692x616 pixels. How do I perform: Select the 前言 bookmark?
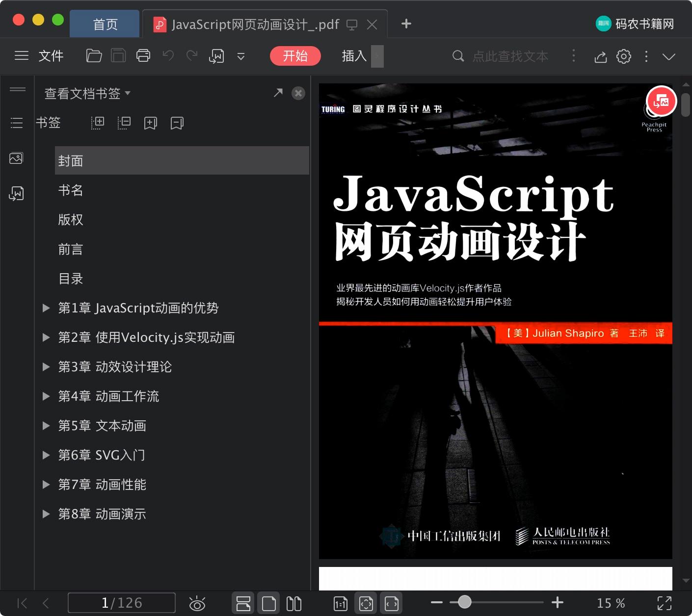click(71, 249)
